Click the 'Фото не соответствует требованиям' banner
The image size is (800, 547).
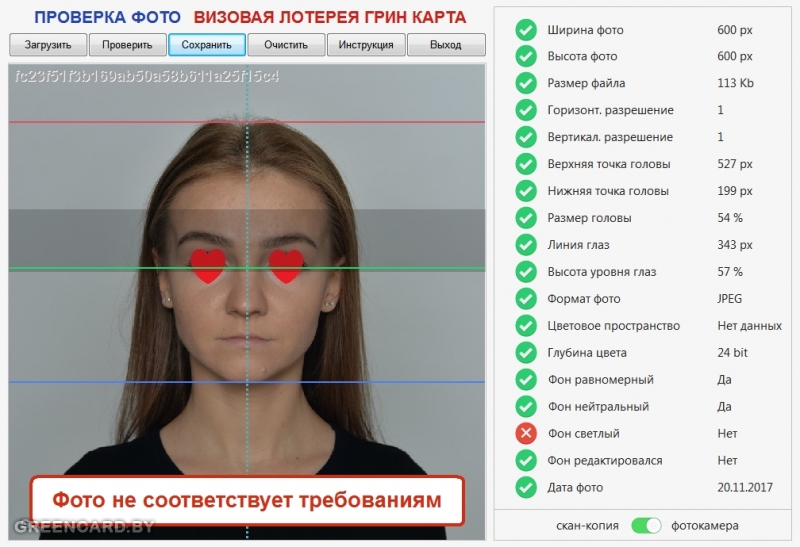point(247,501)
